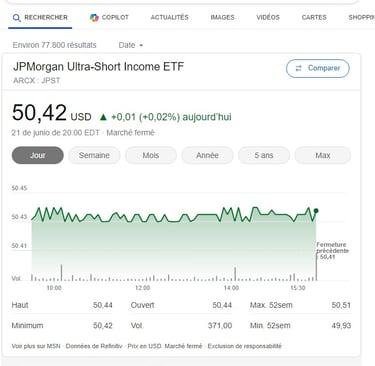Go to the Images tab

(x=222, y=17)
